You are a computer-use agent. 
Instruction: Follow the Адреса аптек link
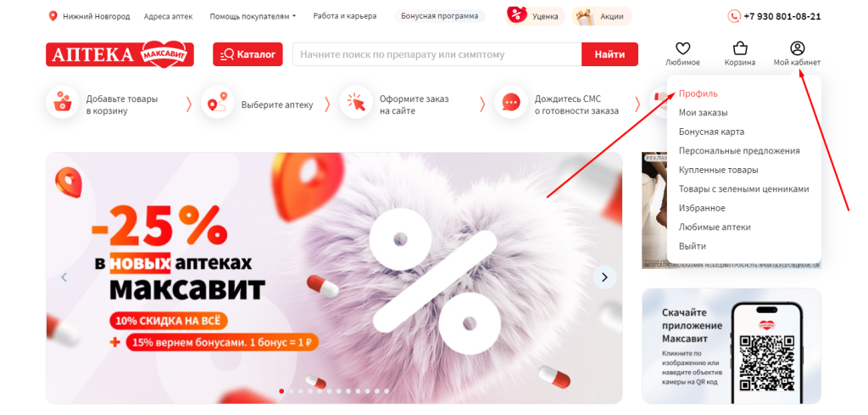tap(169, 16)
